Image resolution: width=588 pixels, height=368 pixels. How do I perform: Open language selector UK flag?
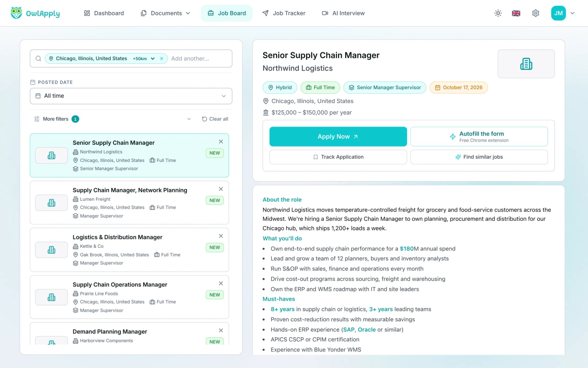tap(516, 13)
